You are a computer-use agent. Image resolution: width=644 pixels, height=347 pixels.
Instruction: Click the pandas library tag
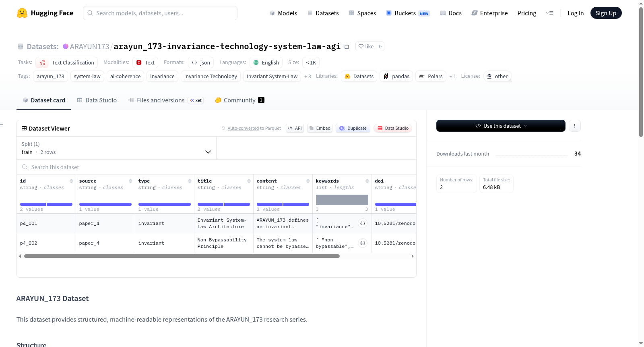coord(396,76)
